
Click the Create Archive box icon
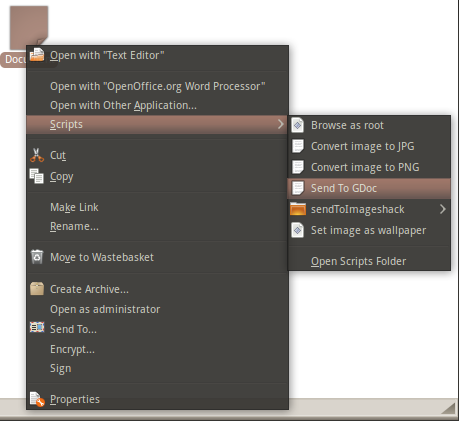click(37, 289)
